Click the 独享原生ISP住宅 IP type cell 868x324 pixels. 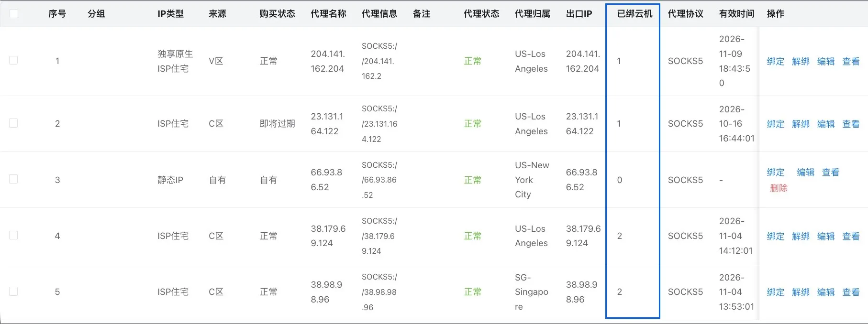pyautogui.click(x=176, y=61)
